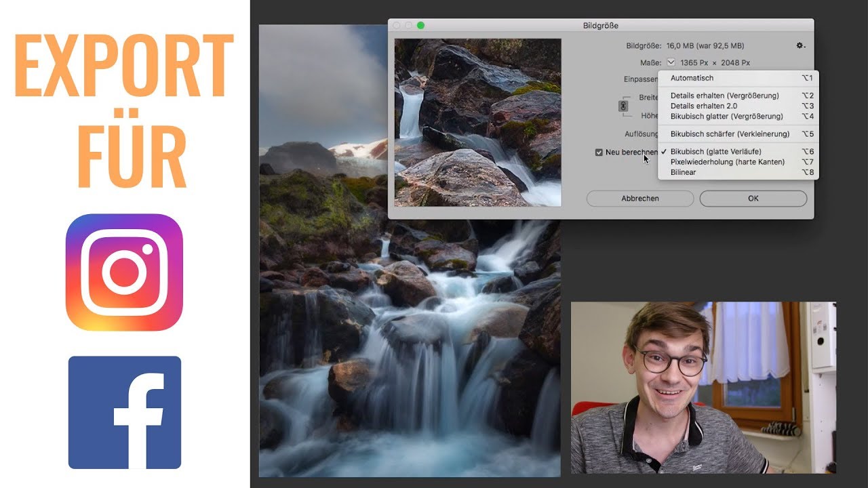Image resolution: width=868 pixels, height=488 pixels.
Task: Click the waterfall preview thumbnail in dialog
Action: click(x=478, y=123)
